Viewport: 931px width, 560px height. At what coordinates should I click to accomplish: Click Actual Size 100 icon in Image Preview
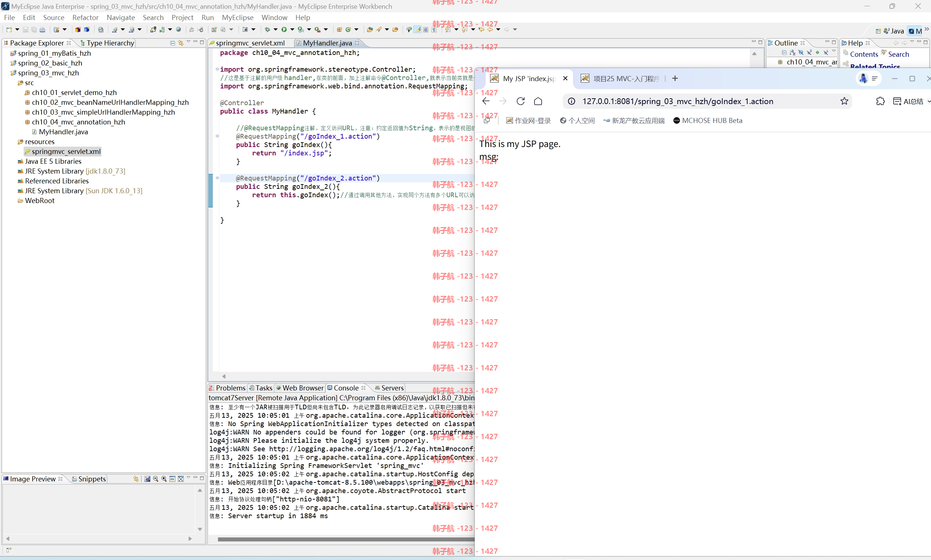[172, 479]
